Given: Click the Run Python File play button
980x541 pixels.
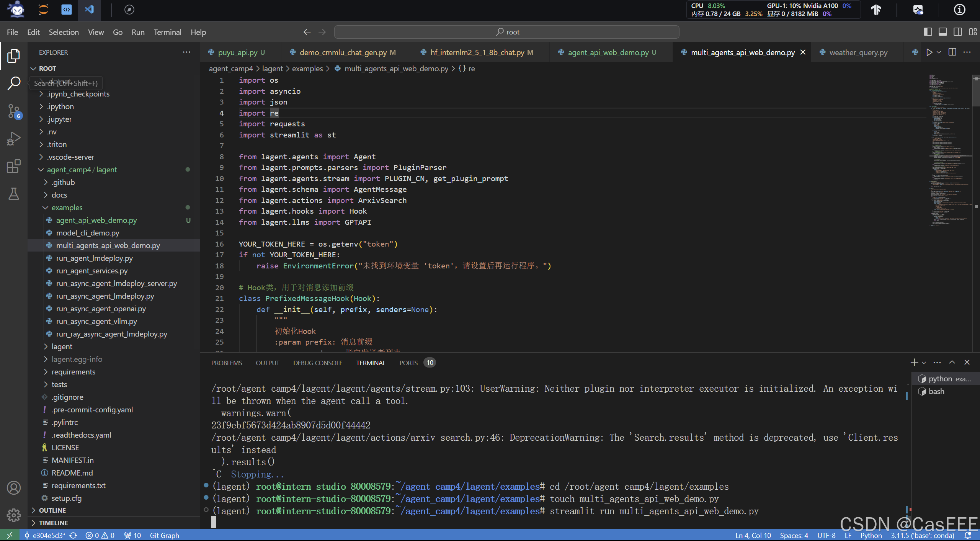Looking at the screenshot, I should click(x=929, y=52).
